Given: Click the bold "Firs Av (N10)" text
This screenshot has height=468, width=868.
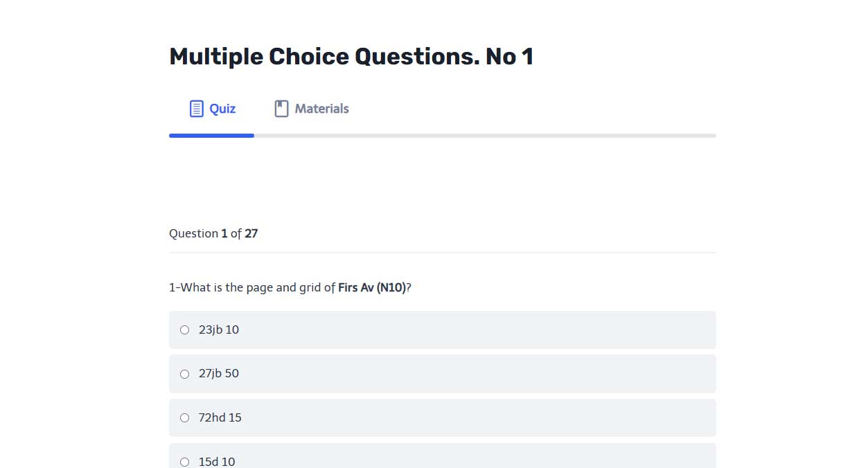Looking at the screenshot, I should pos(372,287).
